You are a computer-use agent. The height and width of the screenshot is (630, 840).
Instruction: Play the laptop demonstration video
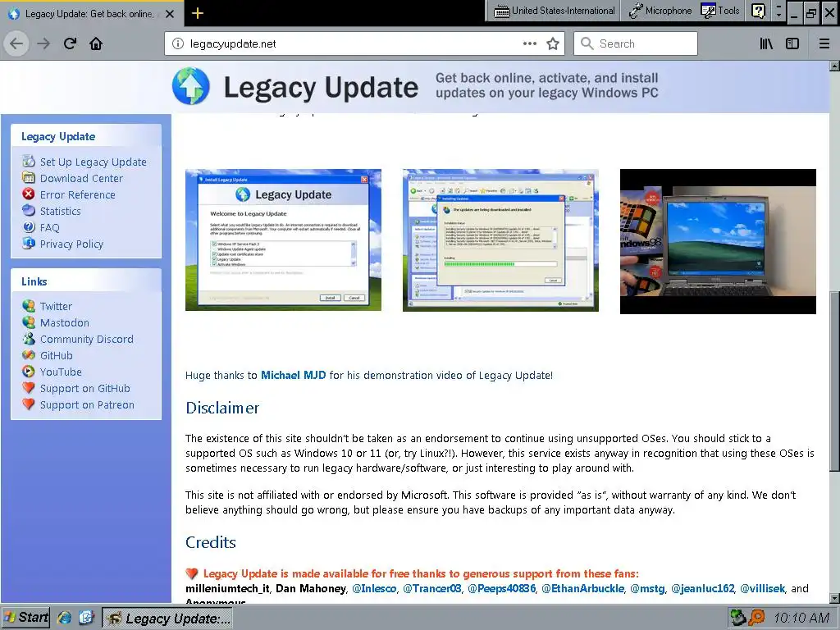pos(718,242)
